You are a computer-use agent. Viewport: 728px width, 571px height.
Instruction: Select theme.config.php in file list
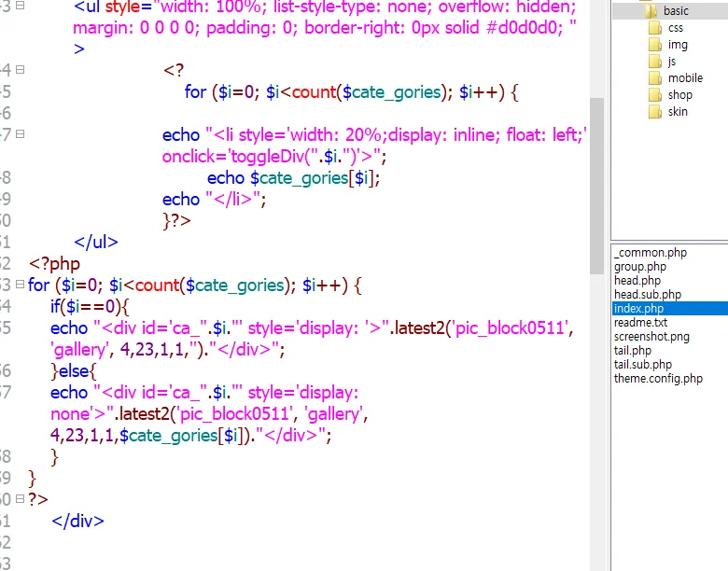658,378
